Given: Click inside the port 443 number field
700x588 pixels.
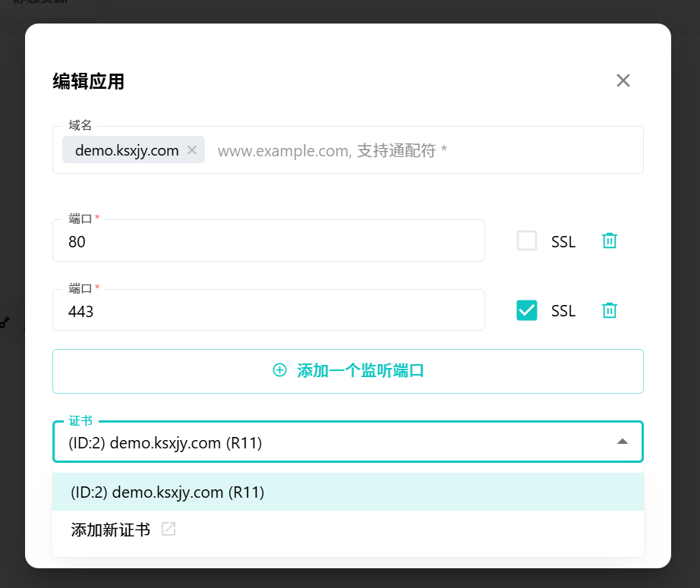Looking at the screenshot, I should coord(269,310).
